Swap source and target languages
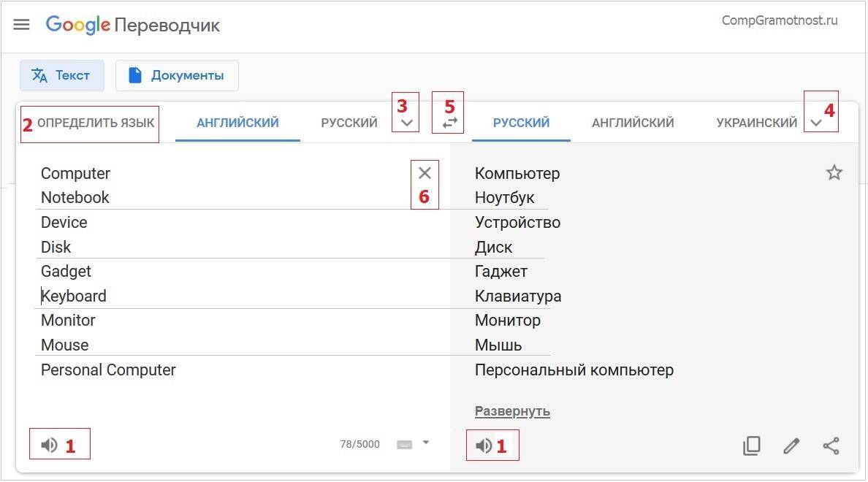This screenshot has width=868, height=482. click(451, 123)
